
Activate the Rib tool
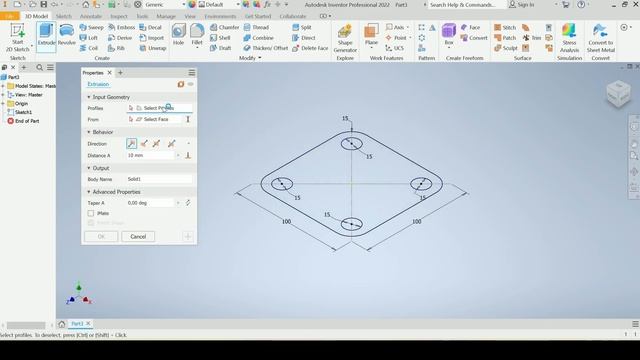coord(116,48)
